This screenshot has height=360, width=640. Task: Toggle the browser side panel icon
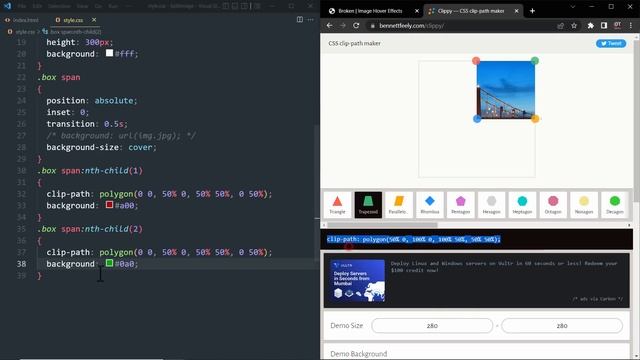(x=604, y=25)
